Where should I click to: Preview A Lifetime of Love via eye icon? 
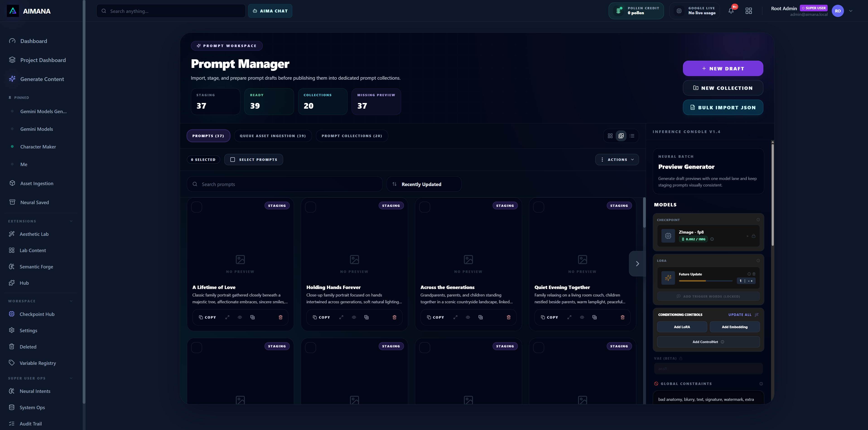point(240,317)
